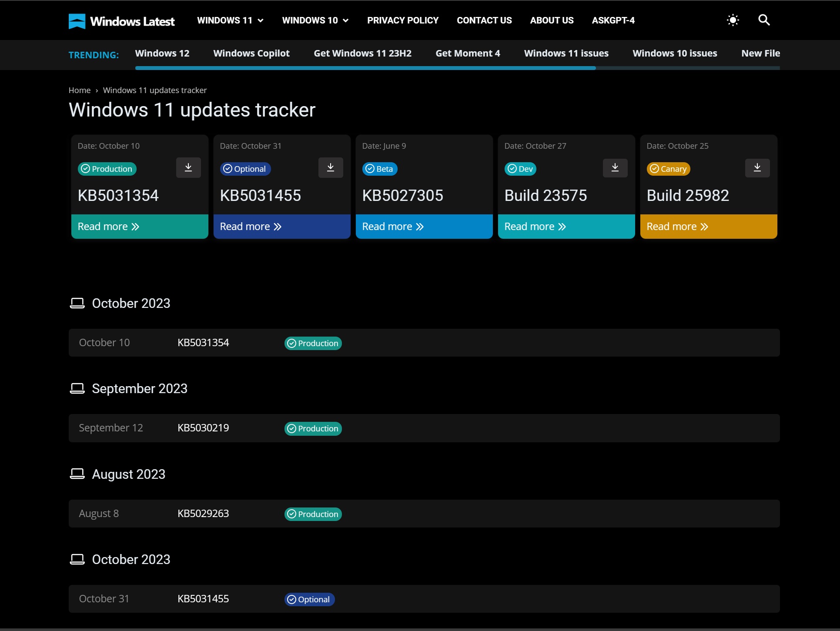Download KB5031455 using its download icon

(331, 168)
